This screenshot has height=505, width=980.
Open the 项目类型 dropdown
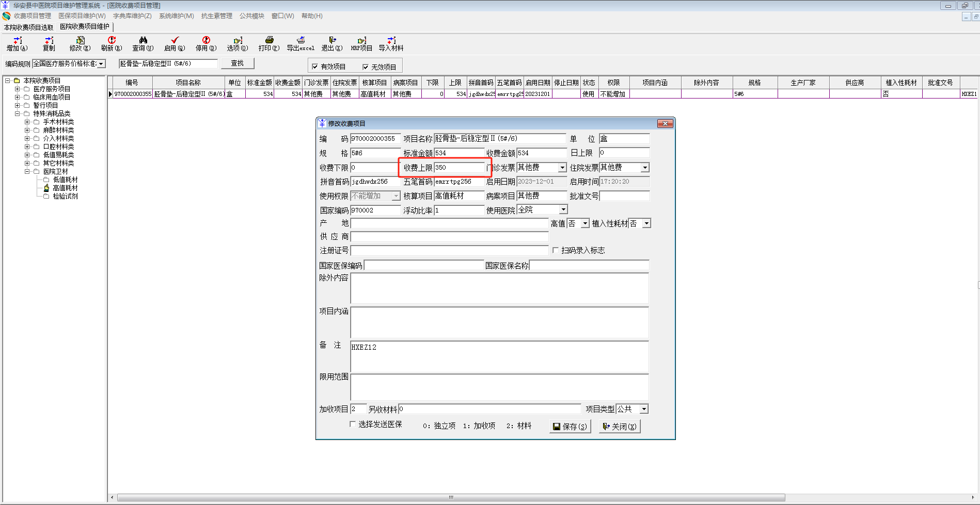(x=644, y=409)
